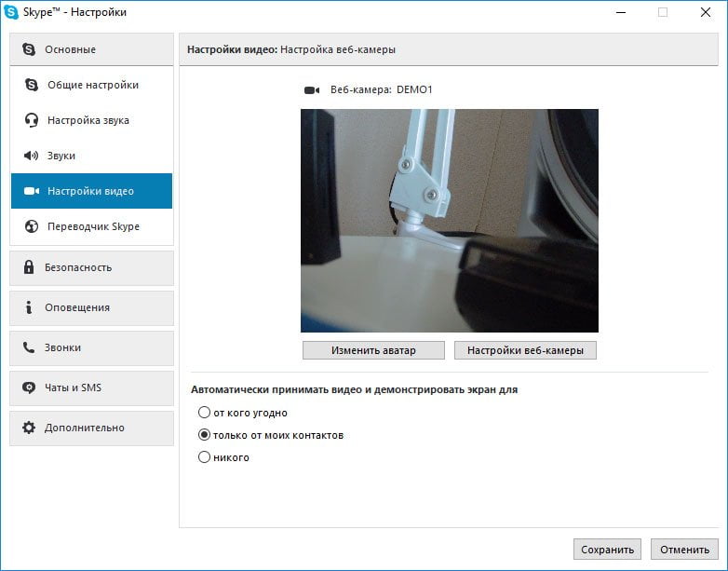Viewport: 728px width, 571px height.
Task: Click the Skype icon beside Основные
Action: tap(29, 49)
